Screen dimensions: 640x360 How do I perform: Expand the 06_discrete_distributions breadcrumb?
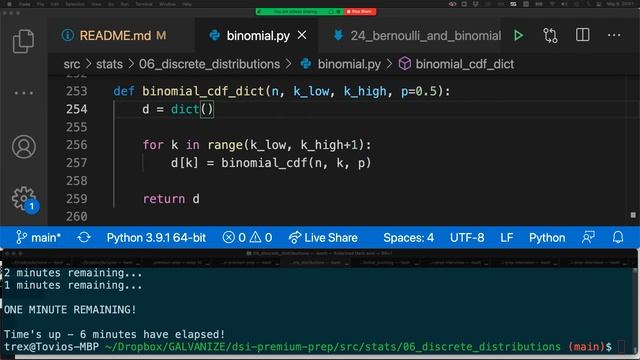tap(209, 64)
